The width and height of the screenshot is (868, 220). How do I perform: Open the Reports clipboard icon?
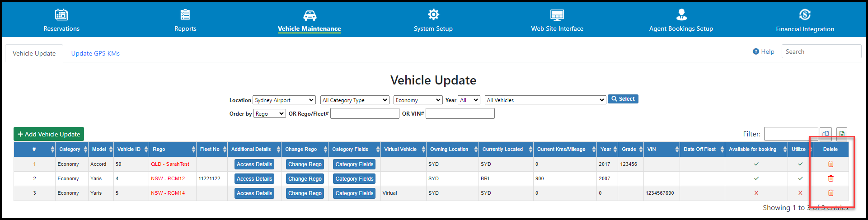coord(185,15)
